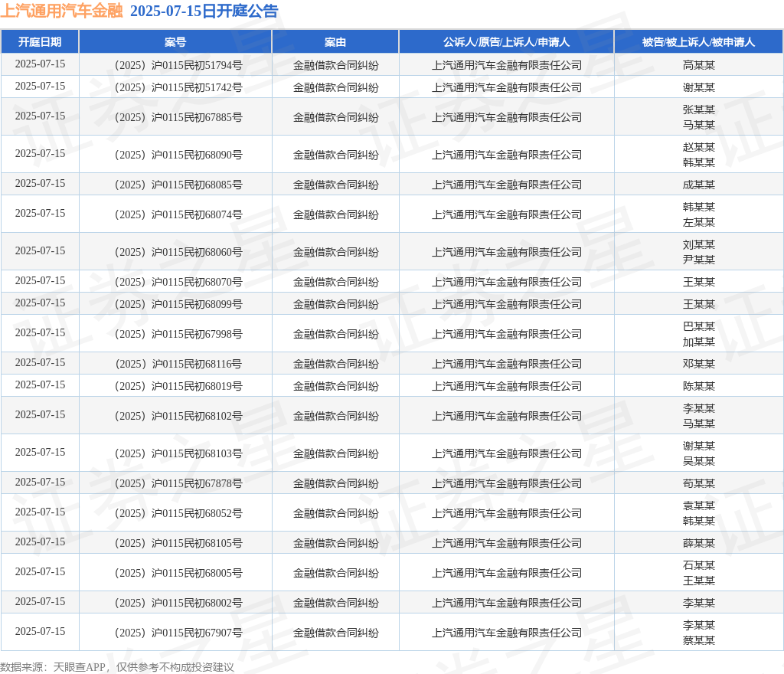The height and width of the screenshot is (674, 784).
Task: Click case number 沪0115民初51742号
Action: tap(197, 87)
